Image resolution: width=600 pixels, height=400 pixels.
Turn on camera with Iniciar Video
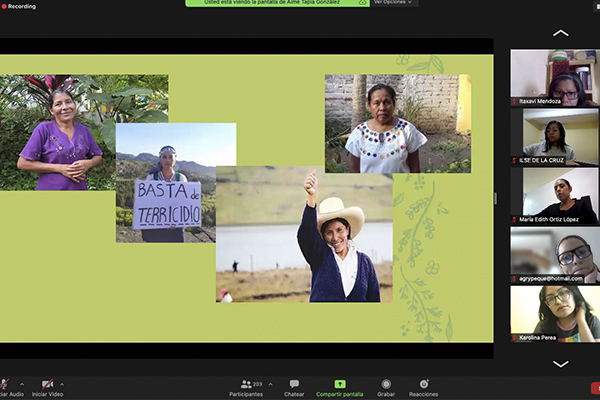pyautogui.click(x=48, y=387)
